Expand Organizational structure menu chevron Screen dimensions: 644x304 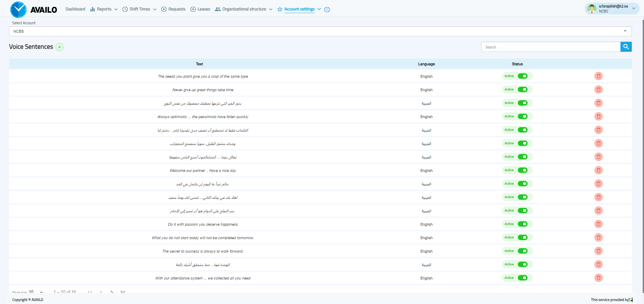271,9
